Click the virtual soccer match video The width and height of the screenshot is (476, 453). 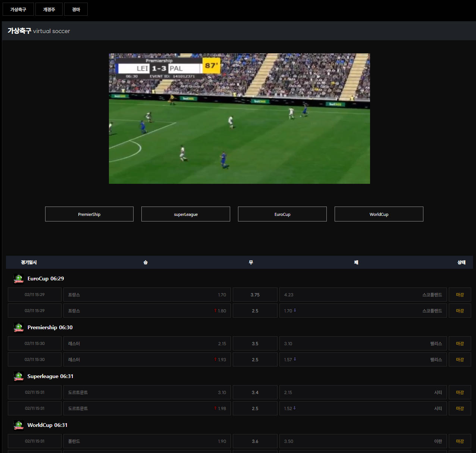(x=239, y=119)
